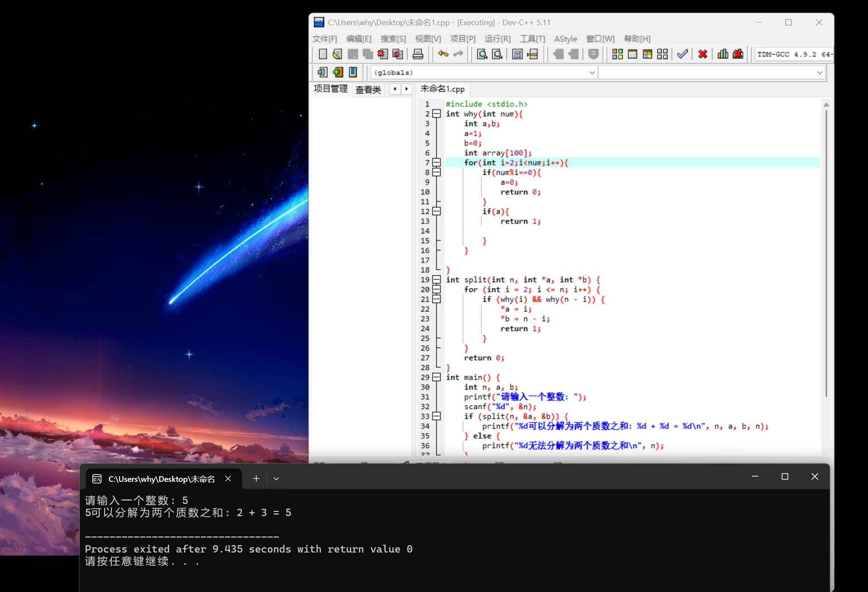868x592 pixels.
Task: Click the Find magnifier icon
Action: click(x=482, y=54)
